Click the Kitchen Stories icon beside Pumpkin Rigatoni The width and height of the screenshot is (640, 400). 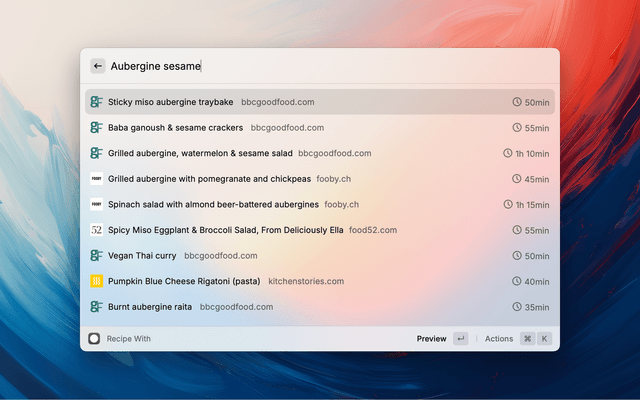point(97,281)
